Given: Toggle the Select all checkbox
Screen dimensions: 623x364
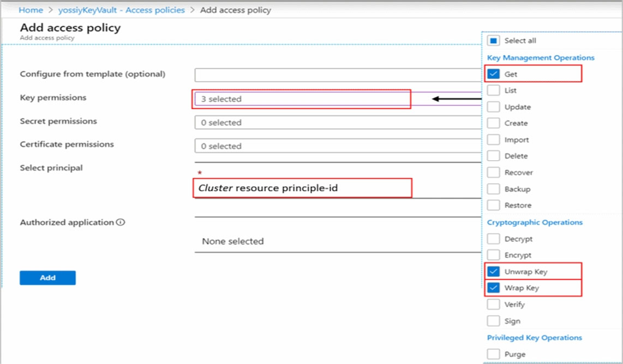Looking at the screenshot, I should pyautogui.click(x=494, y=40).
